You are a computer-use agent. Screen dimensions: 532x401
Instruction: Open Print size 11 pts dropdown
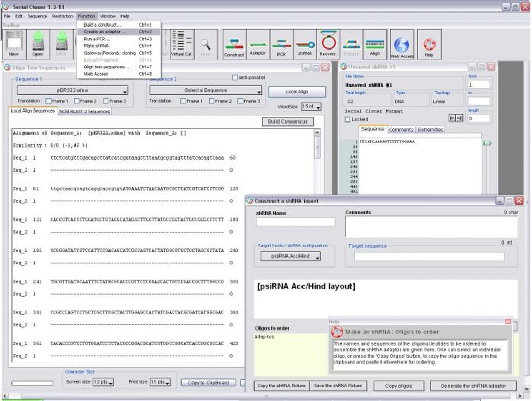coord(160,382)
